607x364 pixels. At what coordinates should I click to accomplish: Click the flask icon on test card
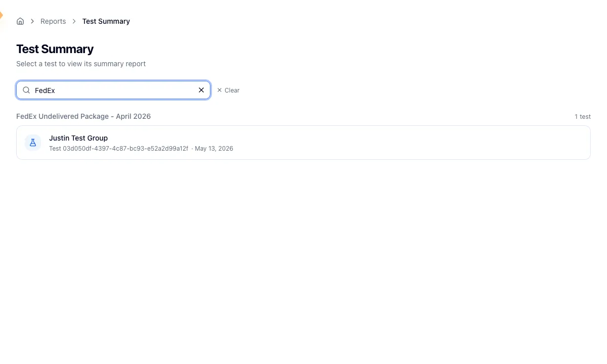pyautogui.click(x=33, y=143)
